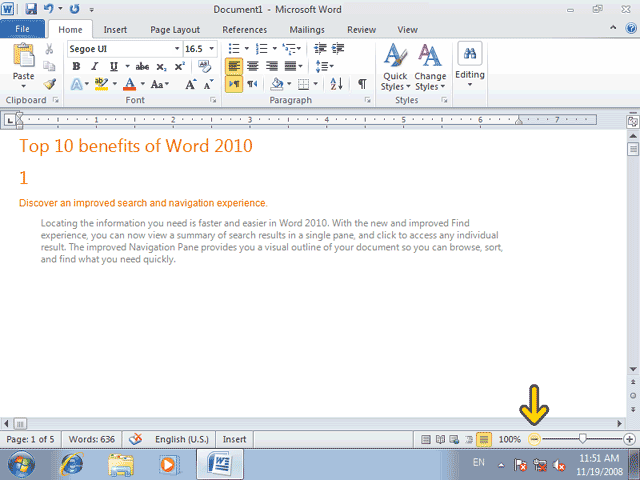The height and width of the screenshot is (480, 640).
Task: Toggle Print Layout view button
Action: click(x=426, y=440)
